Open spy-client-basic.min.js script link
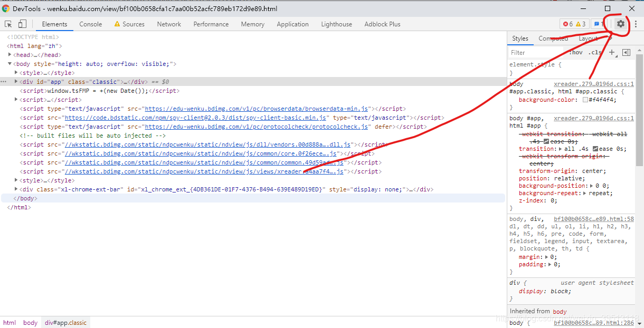Image resolution: width=644 pixels, height=328 pixels. tap(195, 118)
